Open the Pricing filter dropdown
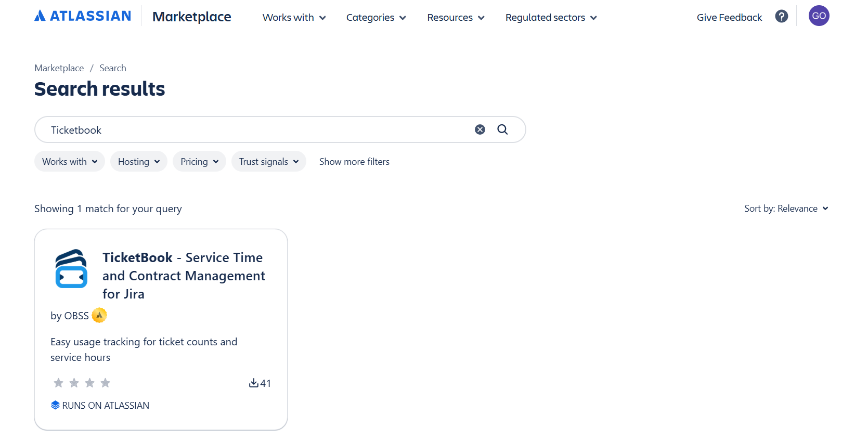The image size is (868, 441). pos(199,162)
